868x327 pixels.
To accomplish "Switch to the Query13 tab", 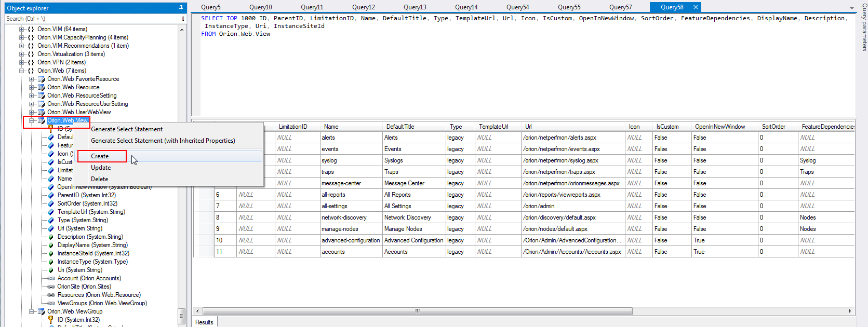I will coord(415,7).
